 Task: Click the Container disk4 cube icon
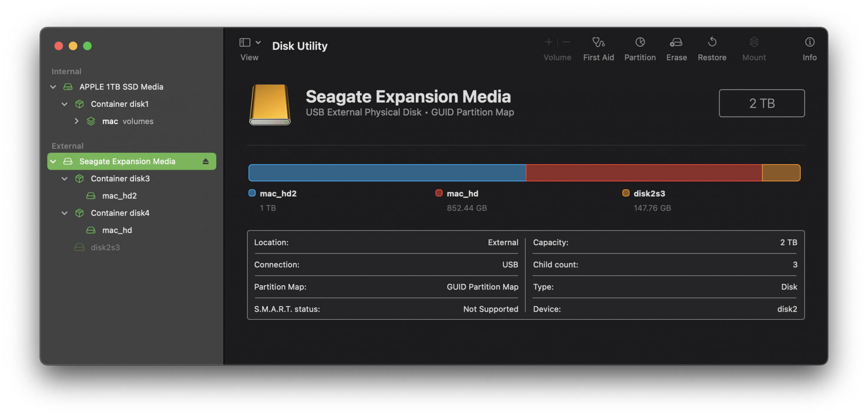[79, 213]
